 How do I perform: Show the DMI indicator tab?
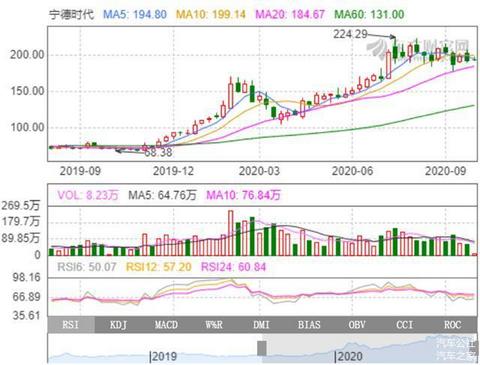(261, 324)
